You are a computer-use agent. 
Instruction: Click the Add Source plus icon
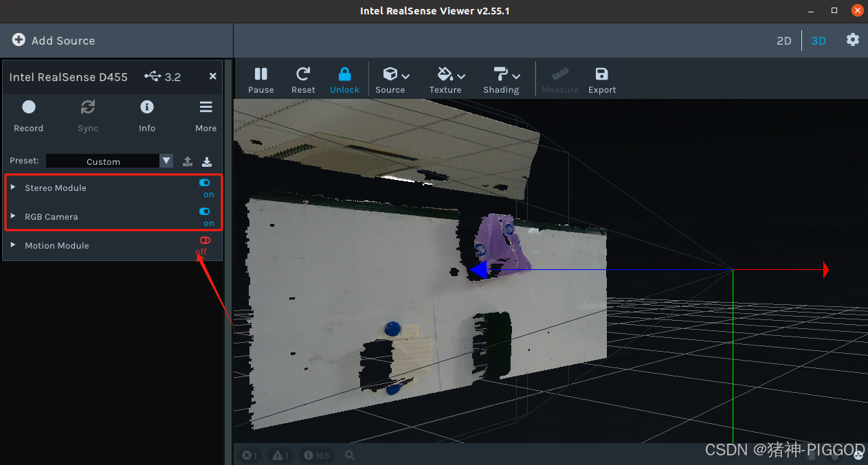click(19, 41)
